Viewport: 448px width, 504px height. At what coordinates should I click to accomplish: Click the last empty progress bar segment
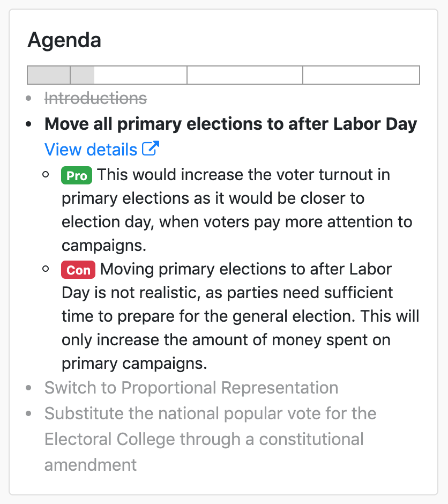pos(361,75)
